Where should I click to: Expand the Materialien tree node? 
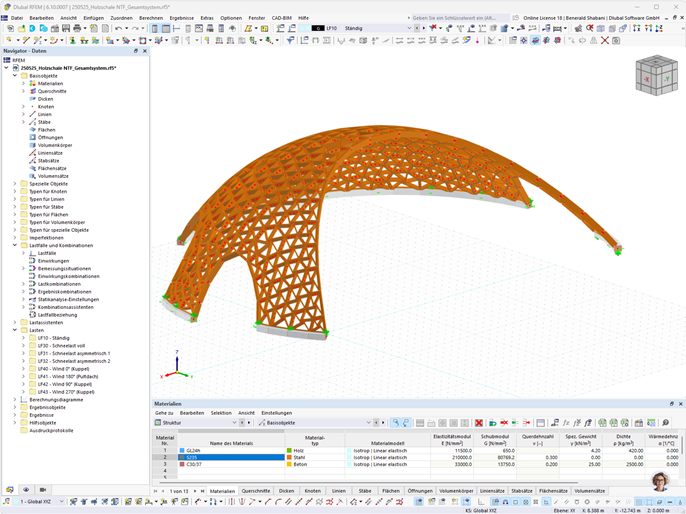(x=24, y=84)
